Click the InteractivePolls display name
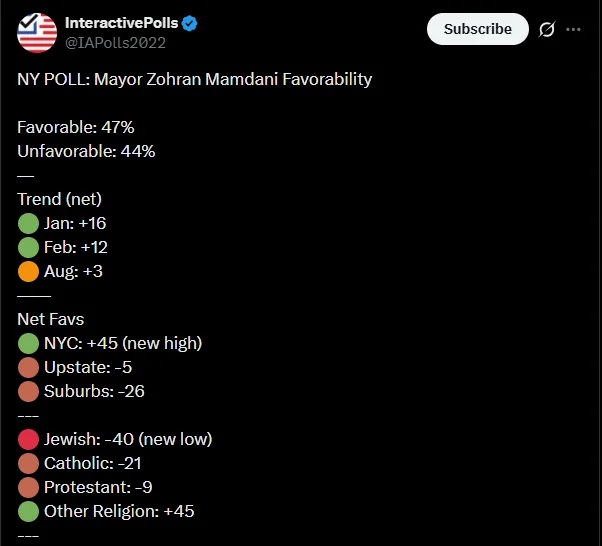 tap(121, 23)
